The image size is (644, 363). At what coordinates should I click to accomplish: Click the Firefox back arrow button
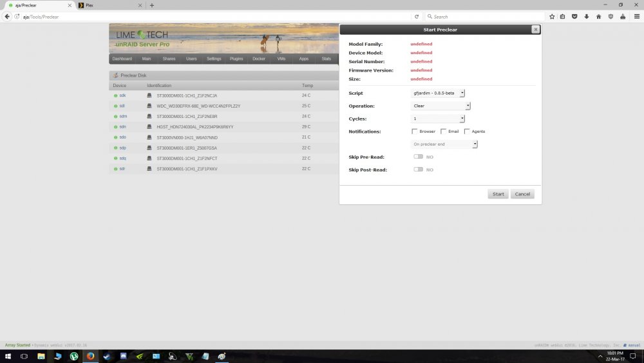[x=7, y=17]
